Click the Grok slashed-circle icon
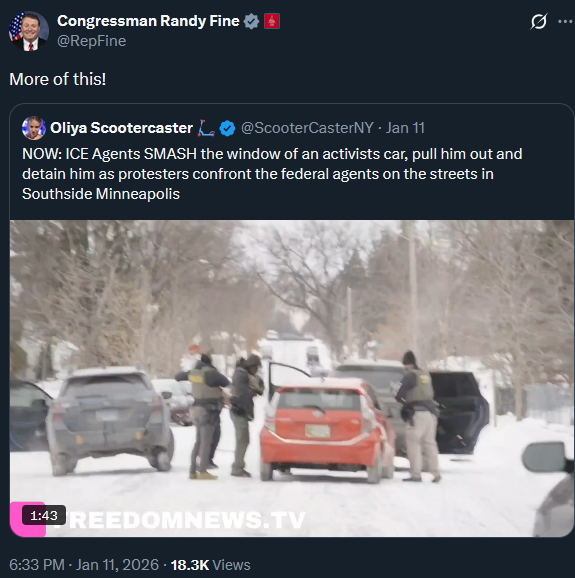This screenshot has height=578, width=575. click(x=539, y=21)
